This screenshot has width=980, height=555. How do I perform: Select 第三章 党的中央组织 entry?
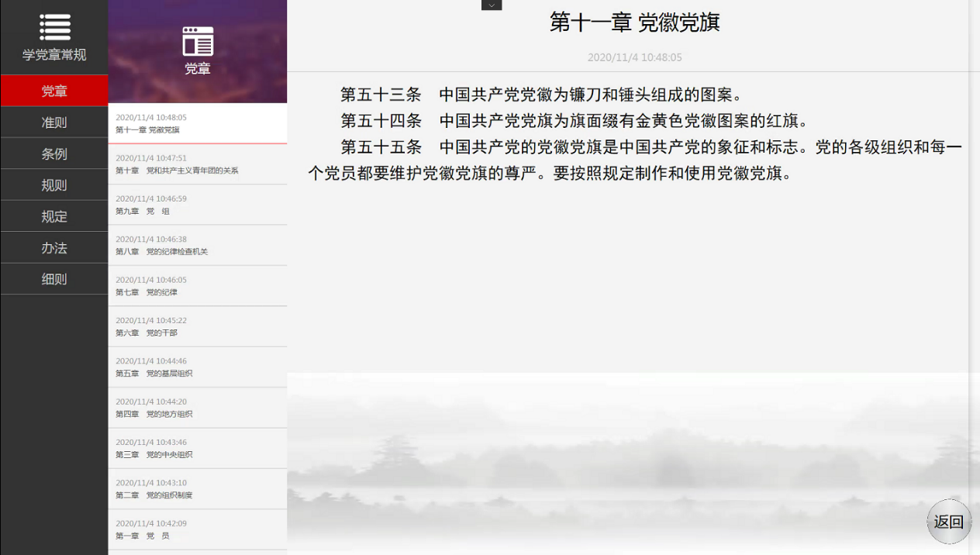coord(197,448)
